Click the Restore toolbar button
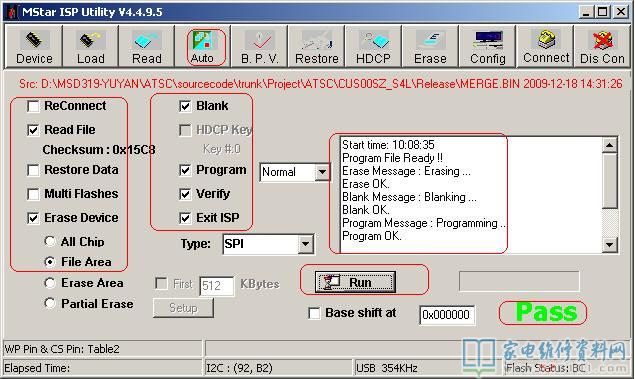The image size is (635, 379). point(316,46)
